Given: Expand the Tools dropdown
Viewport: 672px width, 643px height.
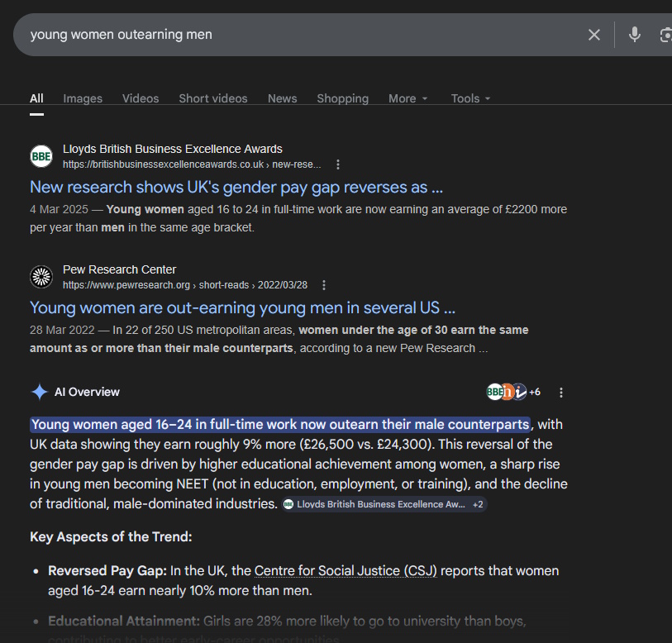Looking at the screenshot, I should pyautogui.click(x=470, y=98).
